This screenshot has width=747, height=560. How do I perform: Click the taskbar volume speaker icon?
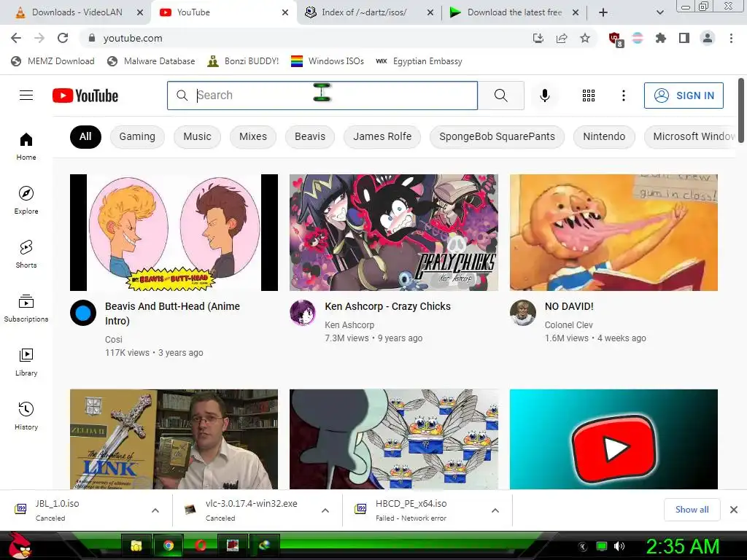point(619,546)
